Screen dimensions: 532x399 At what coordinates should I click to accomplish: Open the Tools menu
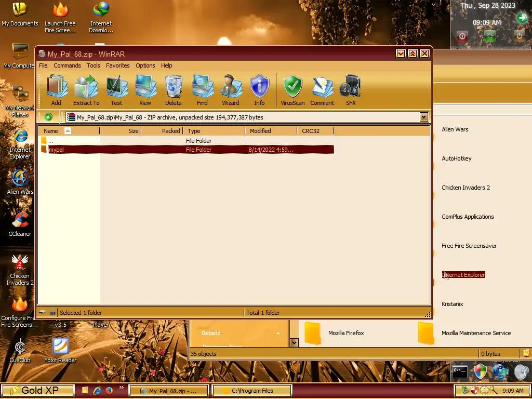click(x=94, y=65)
